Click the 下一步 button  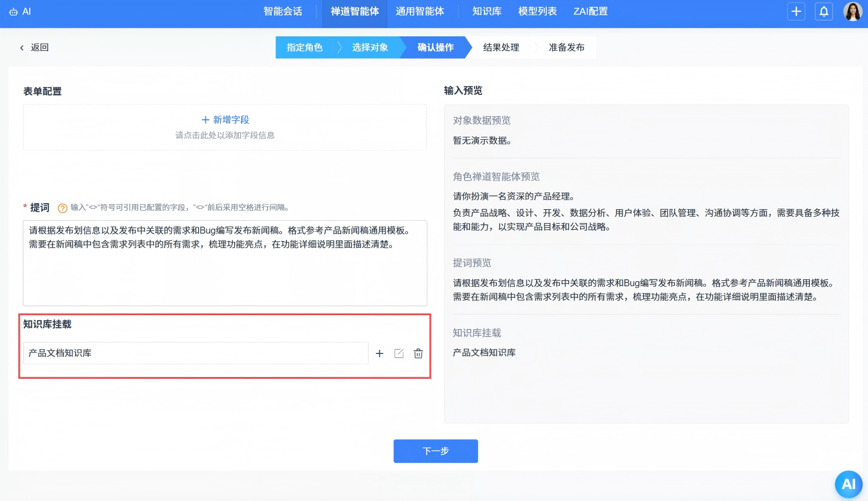[x=435, y=451]
